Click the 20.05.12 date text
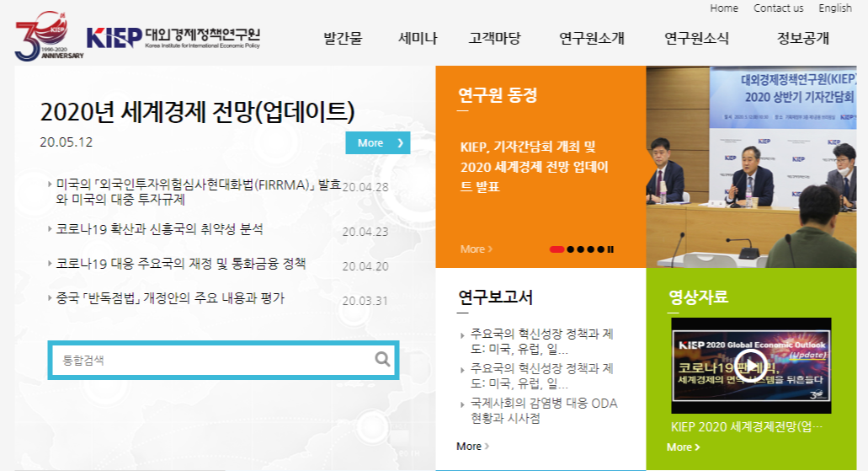 point(66,142)
